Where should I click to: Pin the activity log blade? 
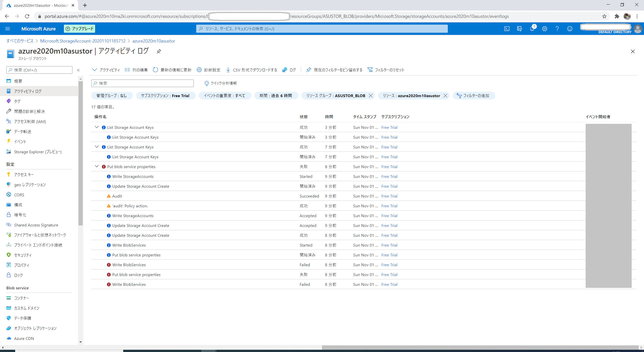pos(159,51)
